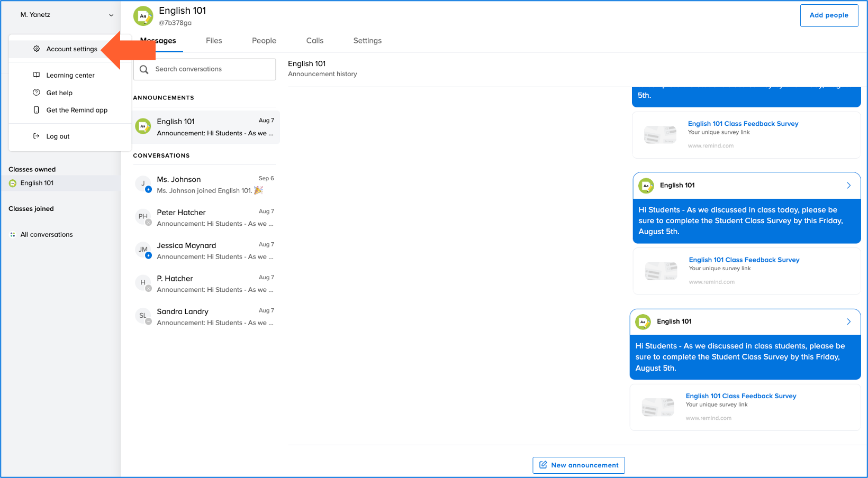Click the magnifier icon in search conversations
The width and height of the screenshot is (868, 478).
click(144, 69)
